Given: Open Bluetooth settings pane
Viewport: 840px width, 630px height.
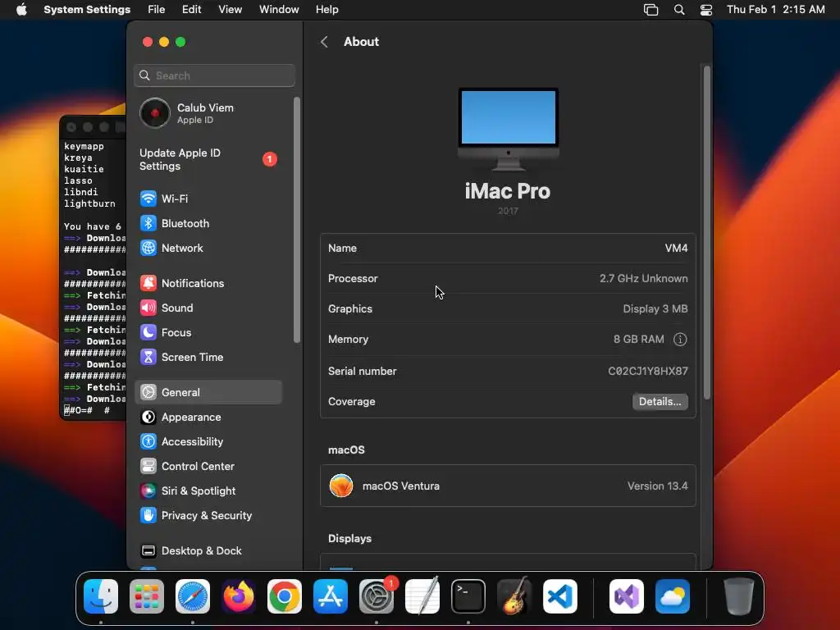Looking at the screenshot, I should pyautogui.click(x=208, y=223).
